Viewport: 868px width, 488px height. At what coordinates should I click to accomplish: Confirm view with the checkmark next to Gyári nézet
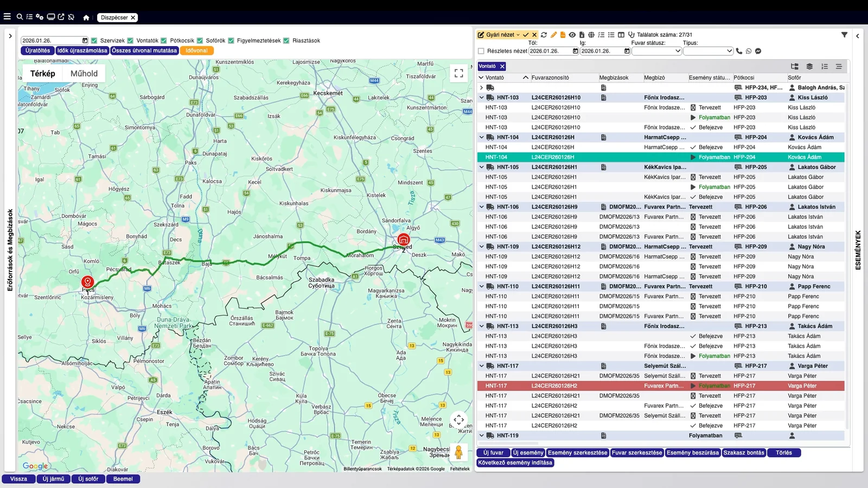pyautogui.click(x=525, y=35)
